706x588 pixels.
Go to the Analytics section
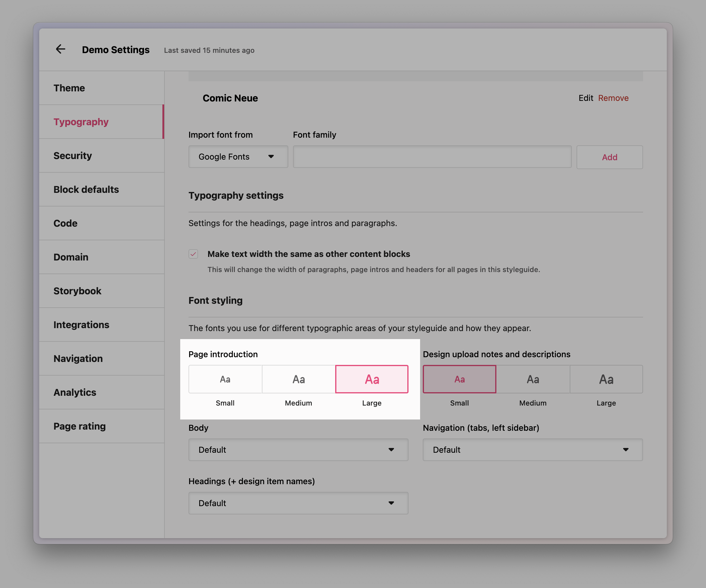(x=75, y=392)
